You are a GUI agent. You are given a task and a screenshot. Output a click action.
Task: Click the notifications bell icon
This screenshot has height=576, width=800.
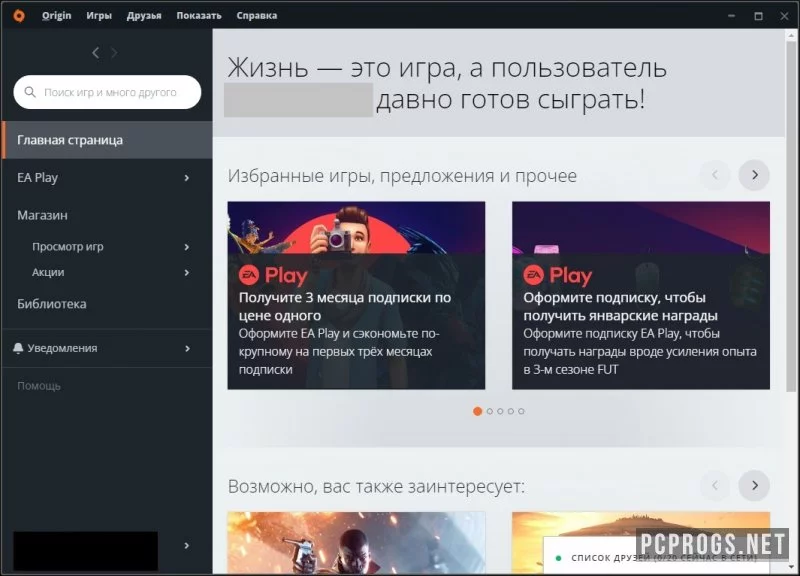(18, 348)
